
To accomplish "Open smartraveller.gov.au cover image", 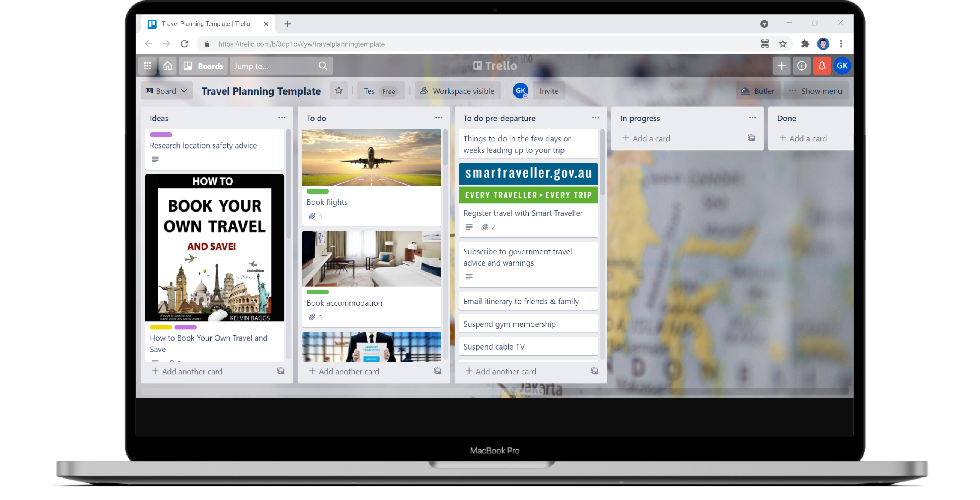I will (528, 183).
